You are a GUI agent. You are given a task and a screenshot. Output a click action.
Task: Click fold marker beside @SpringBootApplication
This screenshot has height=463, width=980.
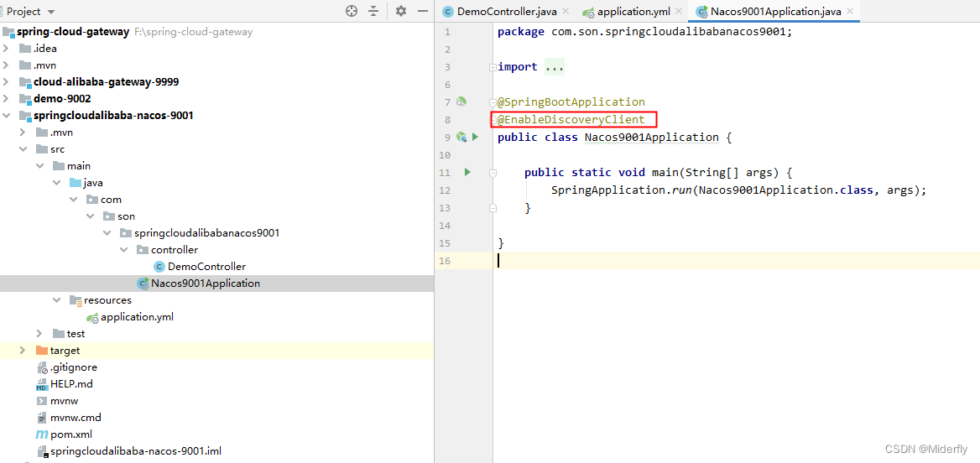click(493, 101)
